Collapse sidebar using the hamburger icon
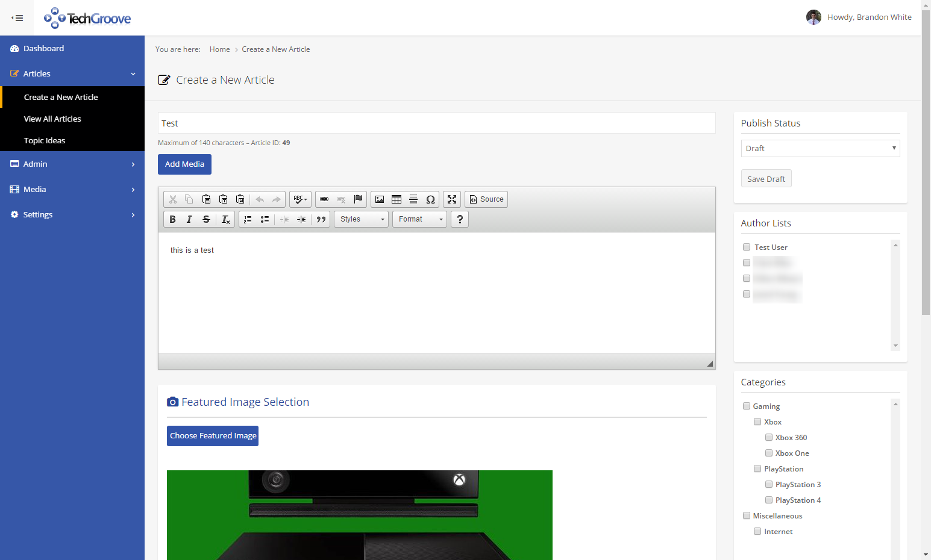931x560 pixels. click(x=17, y=18)
